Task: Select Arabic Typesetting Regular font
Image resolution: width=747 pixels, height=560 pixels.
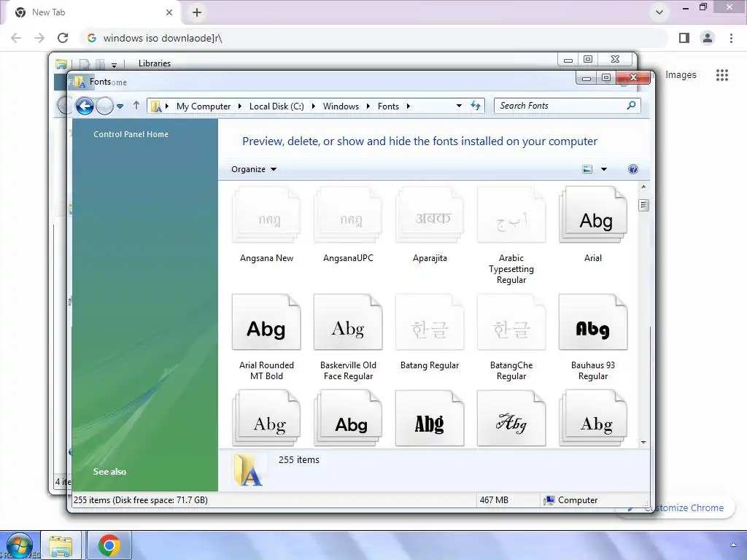Action: 511,236
